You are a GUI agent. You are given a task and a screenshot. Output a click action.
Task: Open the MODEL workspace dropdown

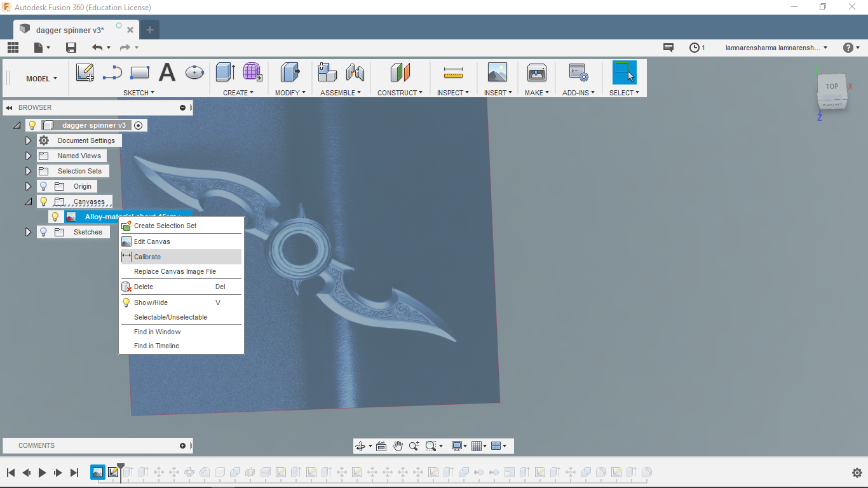click(x=41, y=79)
